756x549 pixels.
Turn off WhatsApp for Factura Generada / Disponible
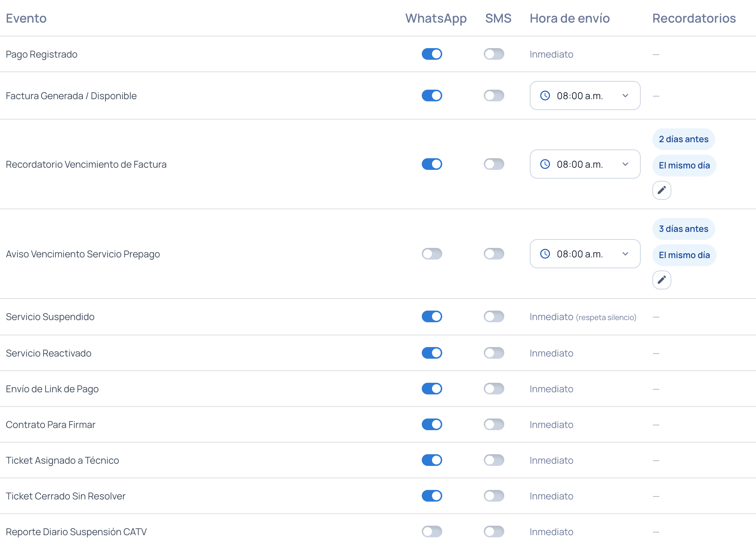click(x=432, y=96)
